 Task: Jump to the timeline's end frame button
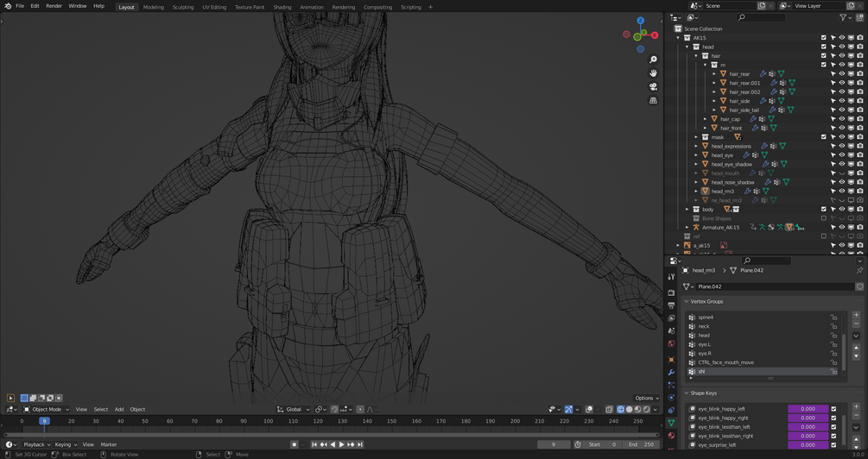(360, 444)
